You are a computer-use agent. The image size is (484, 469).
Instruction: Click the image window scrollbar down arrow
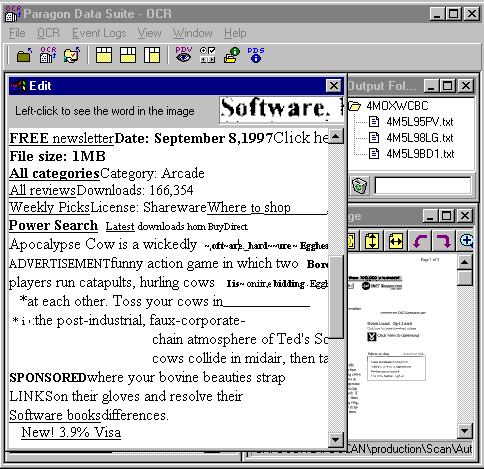point(465,431)
